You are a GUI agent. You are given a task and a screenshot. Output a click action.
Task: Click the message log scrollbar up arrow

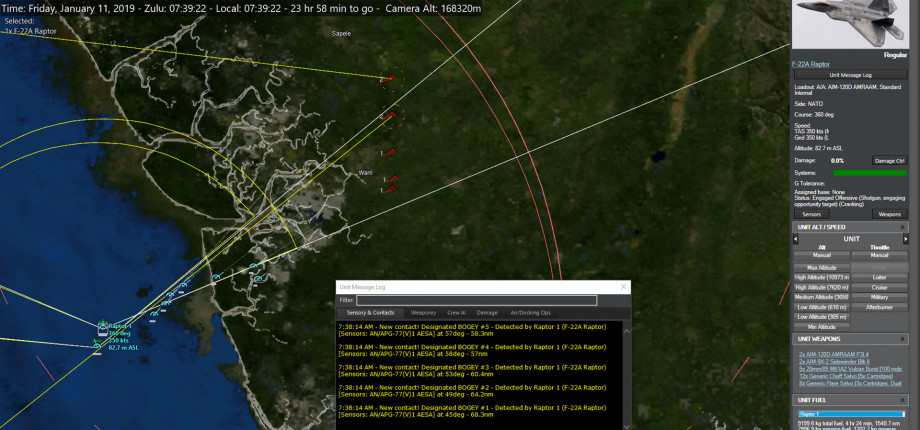[x=626, y=331]
